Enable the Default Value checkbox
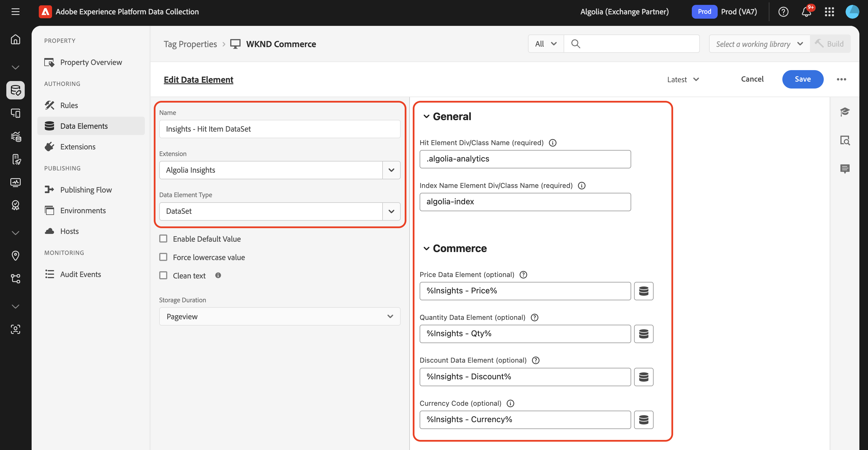This screenshot has height=450, width=868. 164,239
